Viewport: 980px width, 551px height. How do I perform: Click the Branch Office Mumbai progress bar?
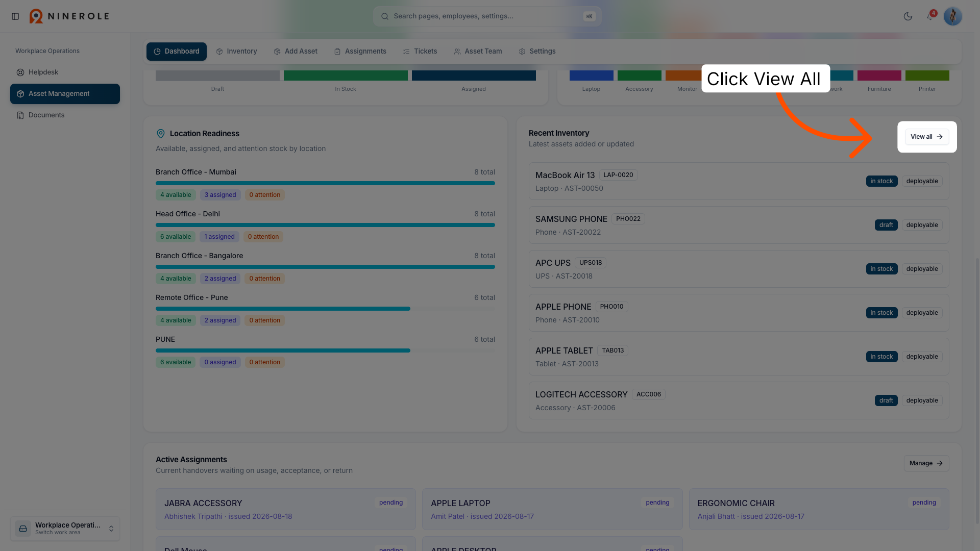pos(325,183)
